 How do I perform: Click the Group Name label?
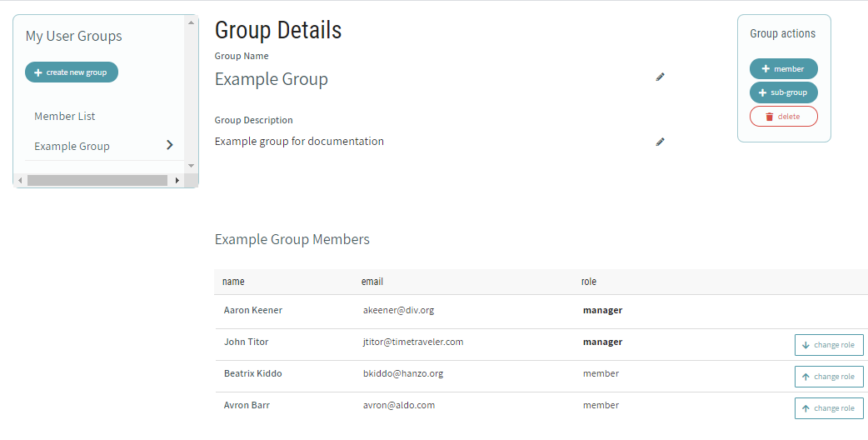click(242, 56)
